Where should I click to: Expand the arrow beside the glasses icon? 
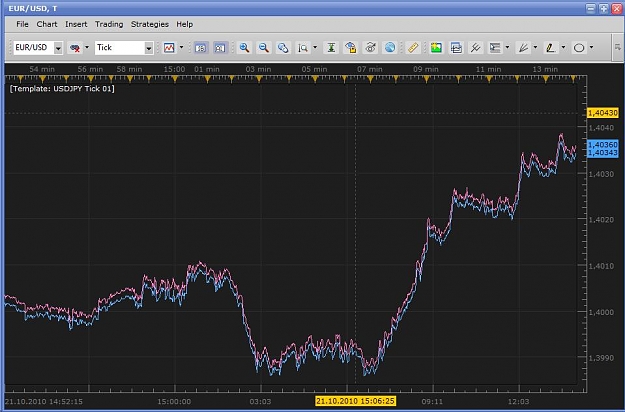click(x=87, y=47)
